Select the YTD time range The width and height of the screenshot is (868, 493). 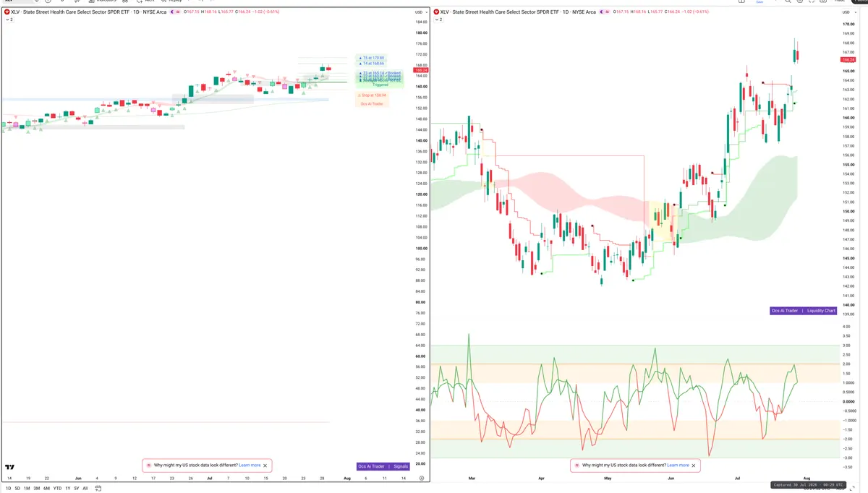click(x=57, y=488)
